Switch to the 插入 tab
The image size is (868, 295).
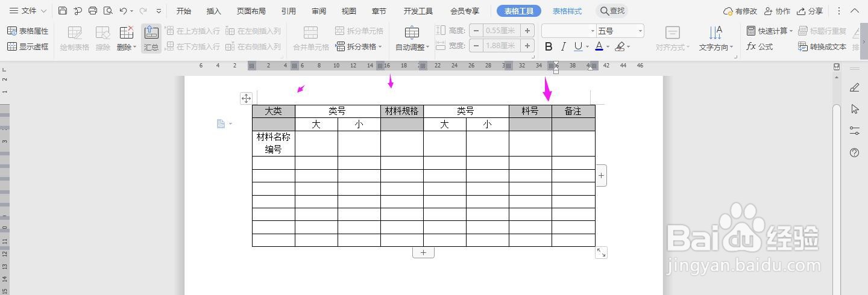[213, 11]
